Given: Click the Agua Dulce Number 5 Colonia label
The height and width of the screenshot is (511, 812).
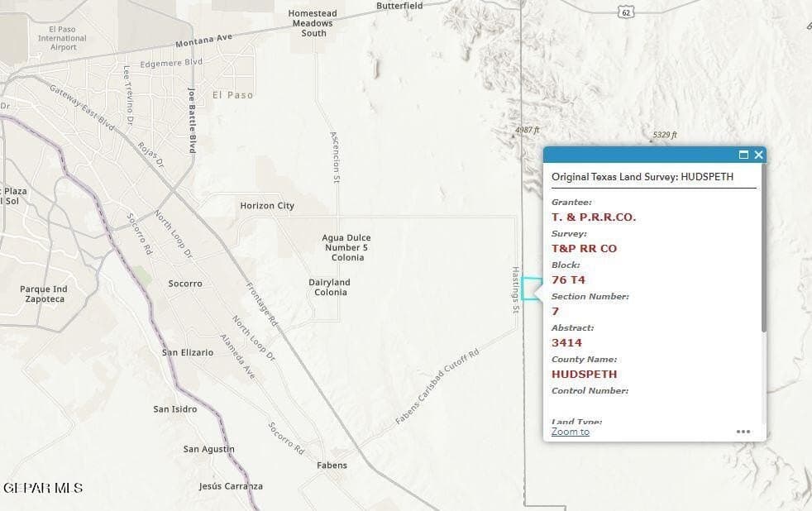Looking at the screenshot, I should pos(346,246).
